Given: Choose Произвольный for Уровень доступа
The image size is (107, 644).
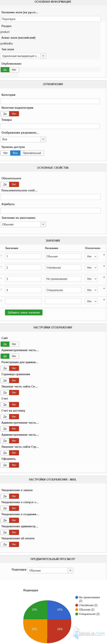Looking at the screenshot, I should (x=32, y=153).
